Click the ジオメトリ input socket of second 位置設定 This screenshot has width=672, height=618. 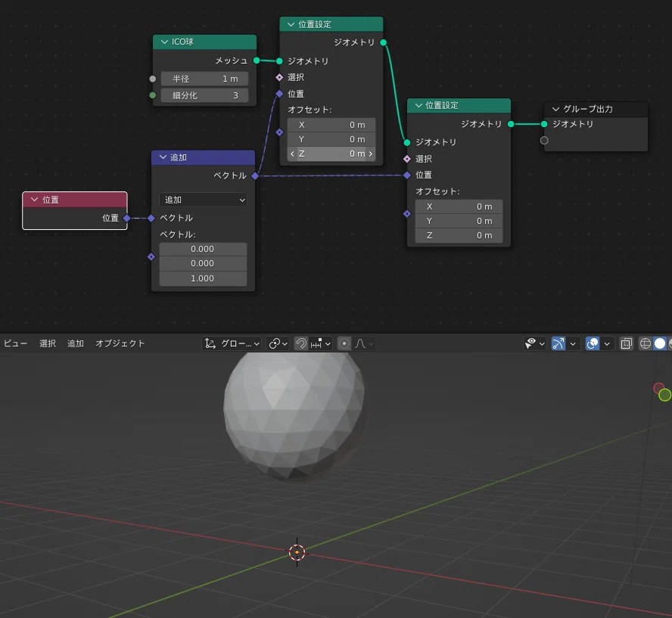[x=407, y=142]
